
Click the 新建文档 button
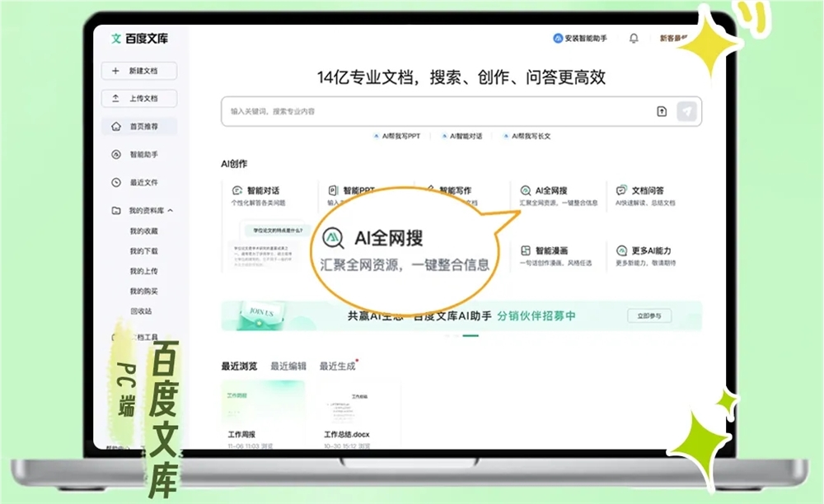click(x=138, y=71)
